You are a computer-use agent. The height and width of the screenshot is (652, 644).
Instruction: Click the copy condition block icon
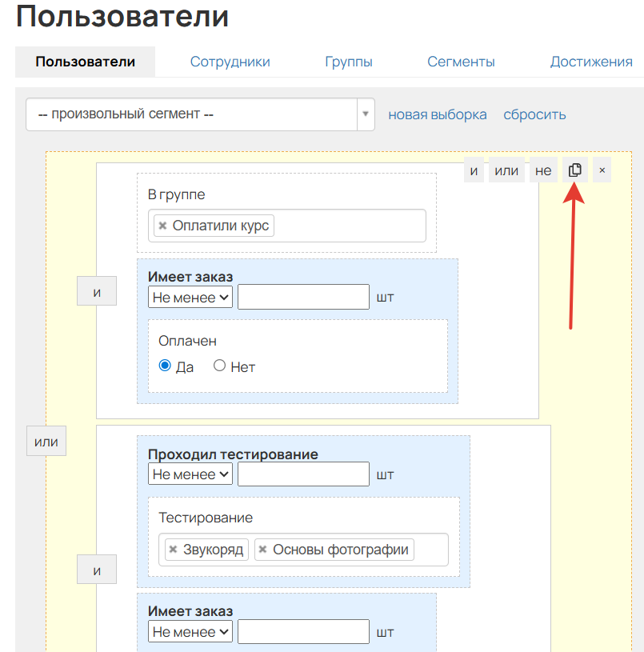[574, 170]
